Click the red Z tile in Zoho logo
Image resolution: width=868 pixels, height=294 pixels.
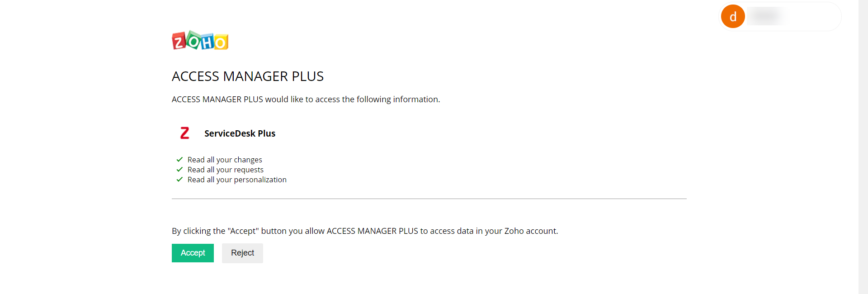tap(179, 42)
